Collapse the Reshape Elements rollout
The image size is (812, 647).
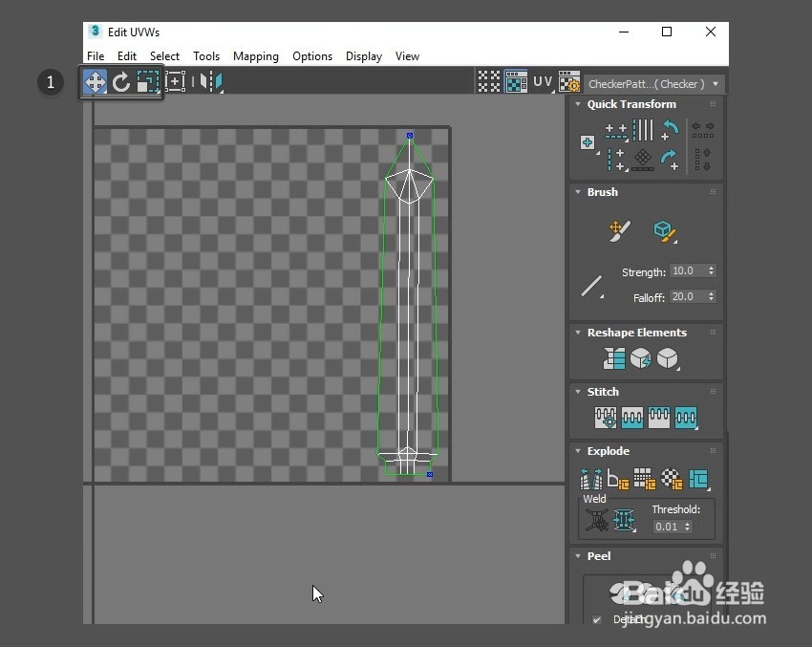[578, 333]
